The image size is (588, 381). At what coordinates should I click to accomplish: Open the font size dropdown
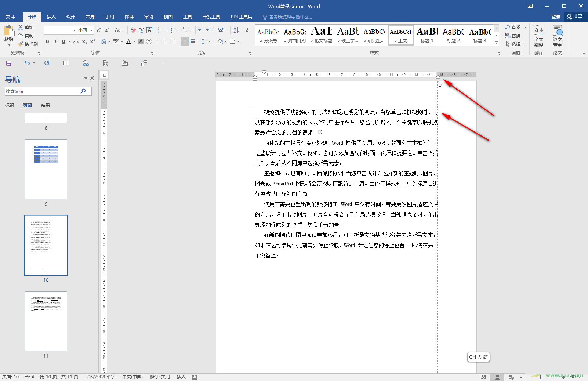point(92,30)
